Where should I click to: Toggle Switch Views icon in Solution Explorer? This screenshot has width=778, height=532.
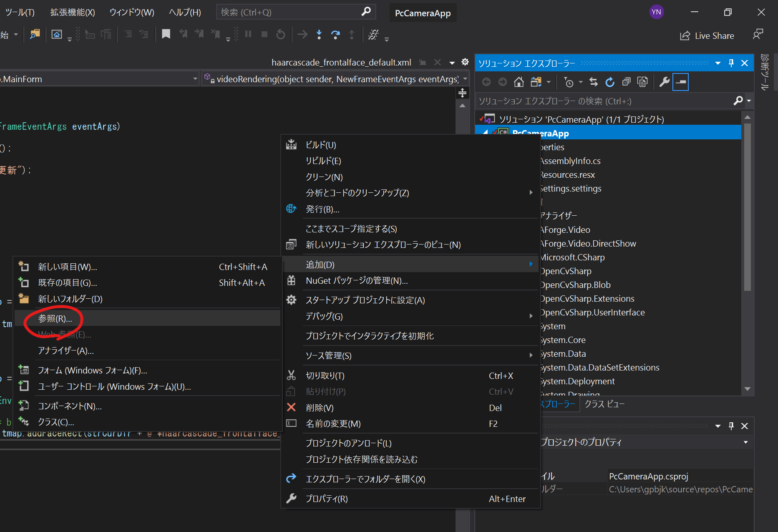[x=536, y=82]
